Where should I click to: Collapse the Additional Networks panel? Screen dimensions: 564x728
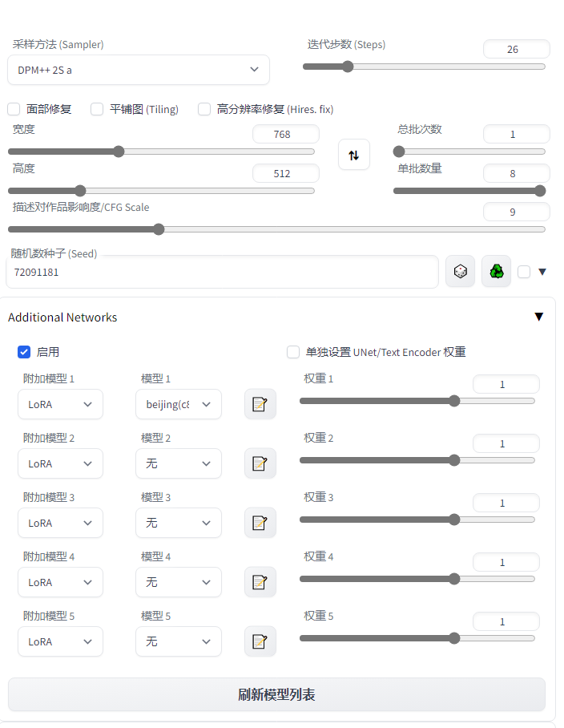click(538, 317)
